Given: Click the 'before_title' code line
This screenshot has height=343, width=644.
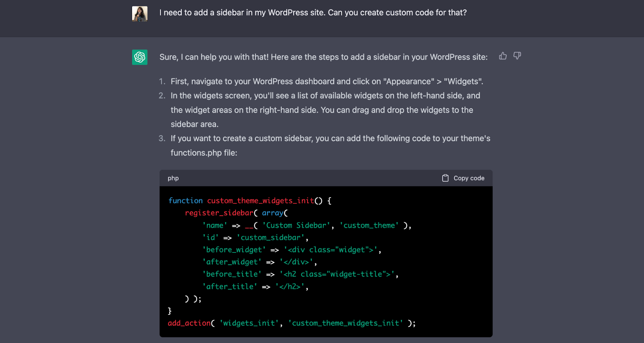Looking at the screenshot, I should pos(300,274).
